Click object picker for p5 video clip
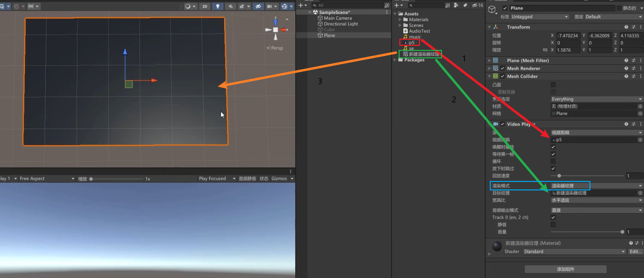Screen dimensions: 644x278 tap(640, 140)
